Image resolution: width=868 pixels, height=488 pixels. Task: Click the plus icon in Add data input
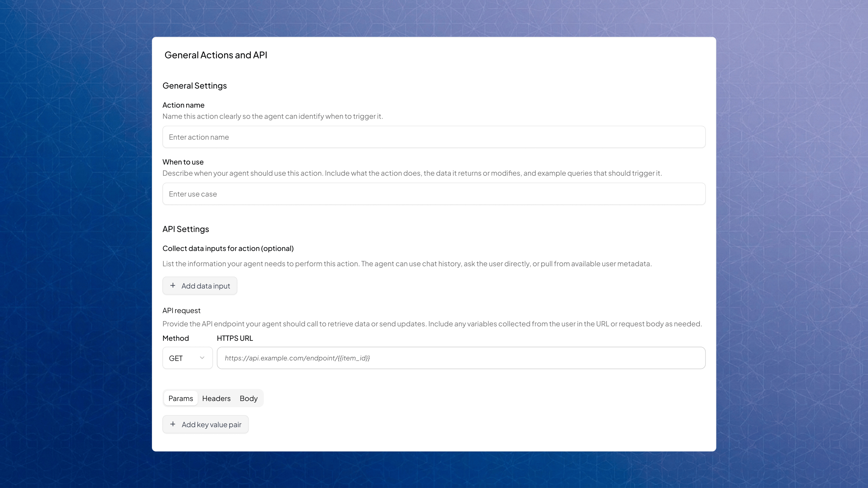tap(172, 285)
